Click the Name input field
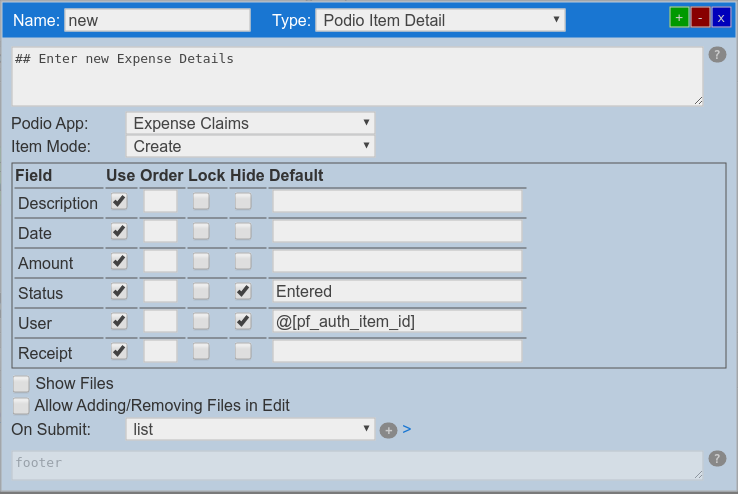Screen dimensions: 738x494 coord(157,20)
